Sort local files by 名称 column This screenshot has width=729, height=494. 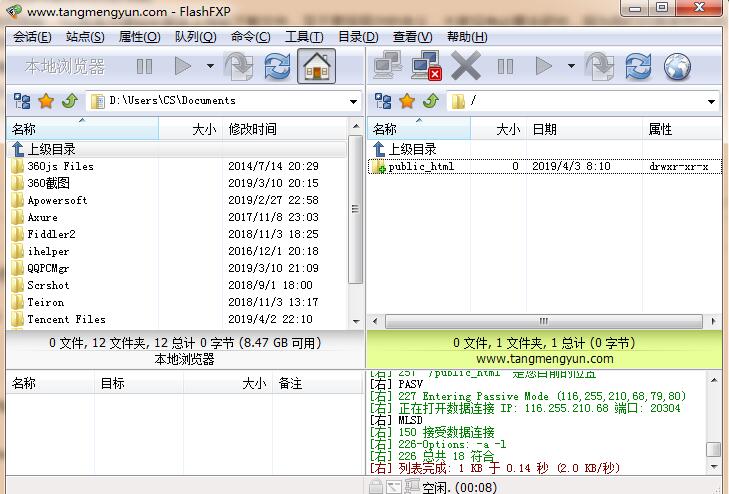82,129
